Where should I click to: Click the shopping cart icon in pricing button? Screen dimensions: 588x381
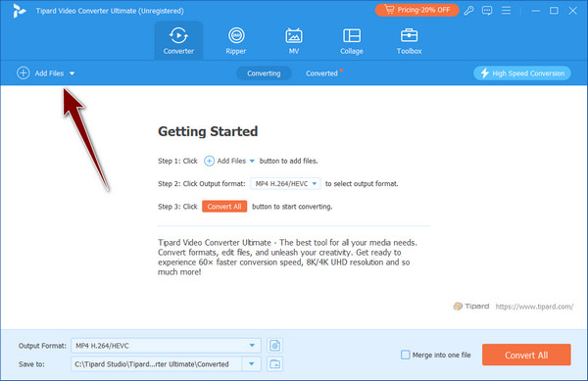[389, 10]
